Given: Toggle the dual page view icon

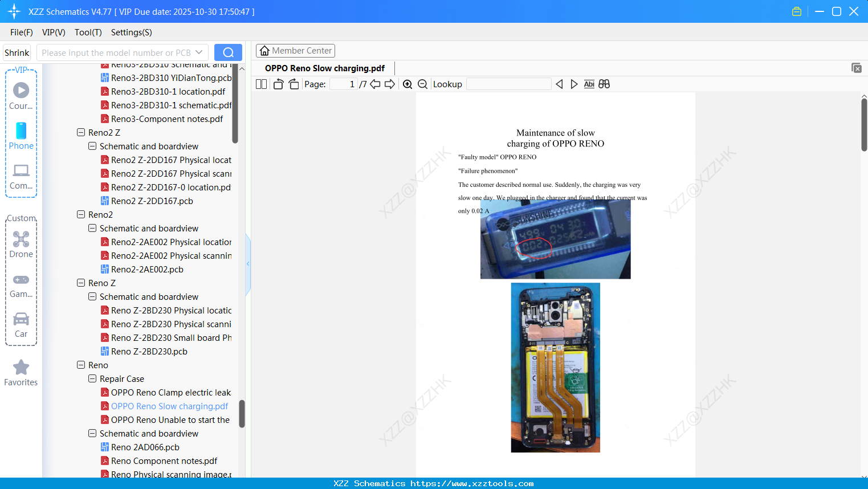Looking at the screenshot, I should [x=261, y=84].
